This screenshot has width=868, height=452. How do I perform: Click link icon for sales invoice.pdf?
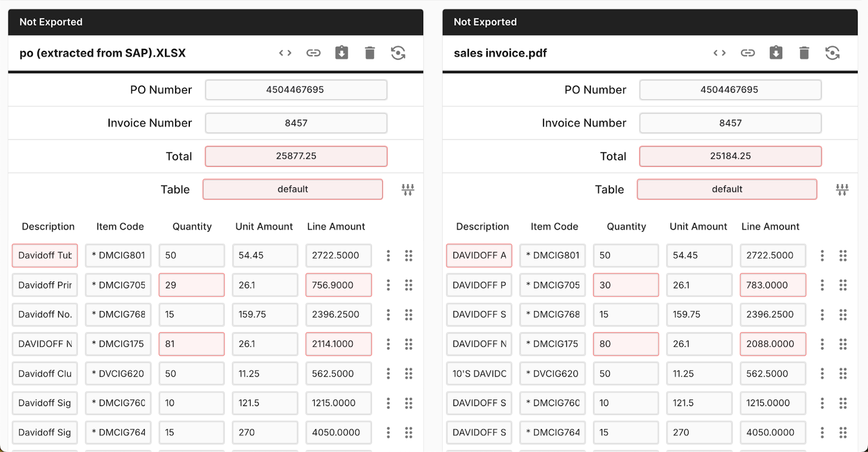pyautogui.click(x=748, y=53)
